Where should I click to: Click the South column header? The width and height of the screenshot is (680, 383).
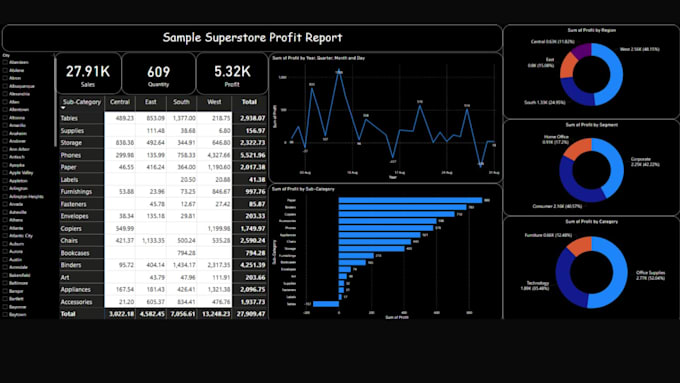[181, 102]
